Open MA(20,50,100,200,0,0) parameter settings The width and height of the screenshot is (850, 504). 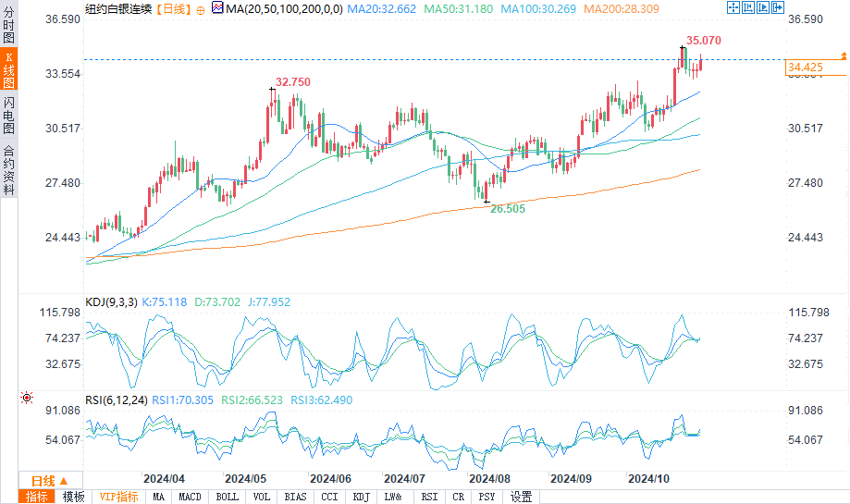(283, 8)
